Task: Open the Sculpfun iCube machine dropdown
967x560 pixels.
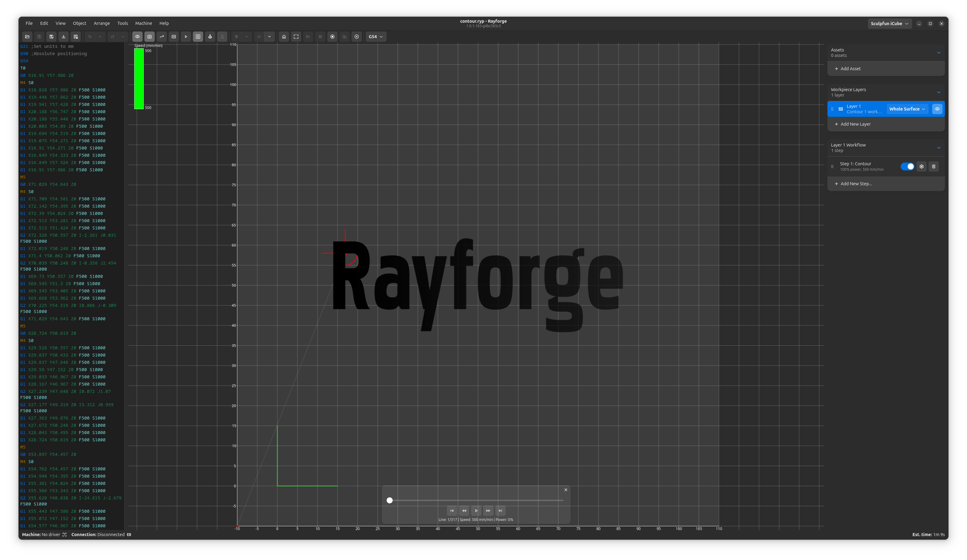Action: point(889,23)
